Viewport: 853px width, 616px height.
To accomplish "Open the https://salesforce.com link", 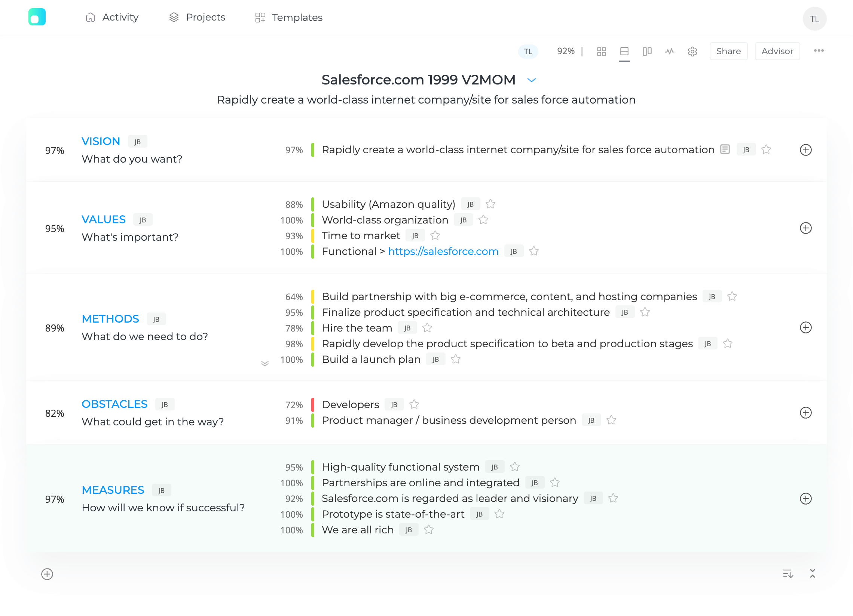I will click(443, 252).
